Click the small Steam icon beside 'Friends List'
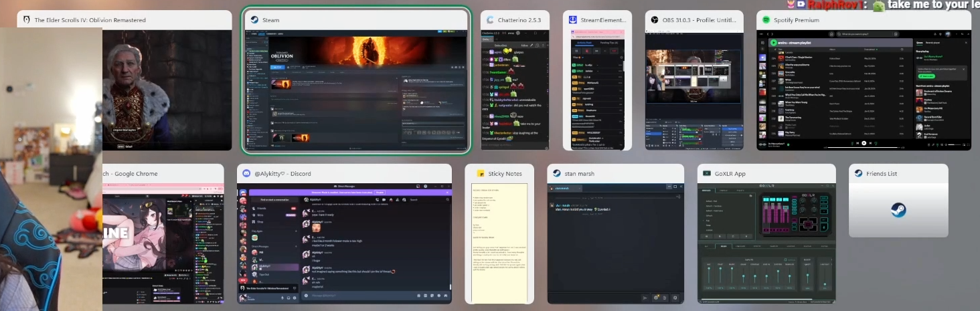This screenshot has width=980, height=311. (859, 173)
